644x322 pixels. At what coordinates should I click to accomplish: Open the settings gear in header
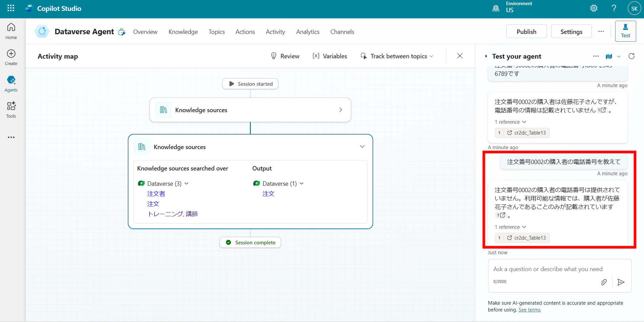click(x=594, y=8)
